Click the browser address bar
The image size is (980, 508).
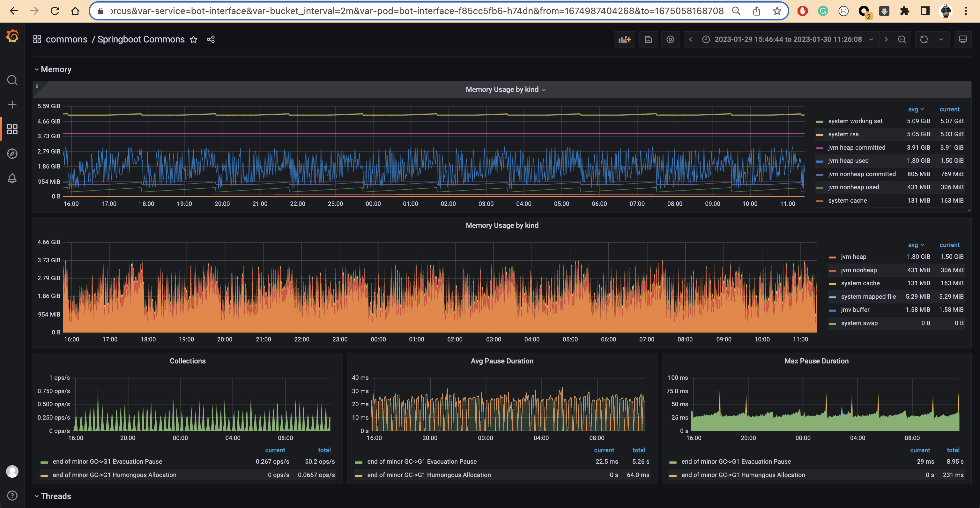click(x=419, y=11)
